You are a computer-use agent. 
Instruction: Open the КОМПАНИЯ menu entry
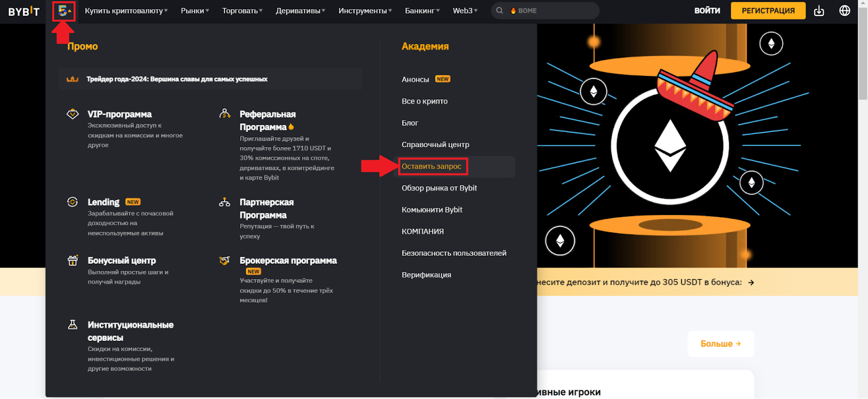(423, 231)
